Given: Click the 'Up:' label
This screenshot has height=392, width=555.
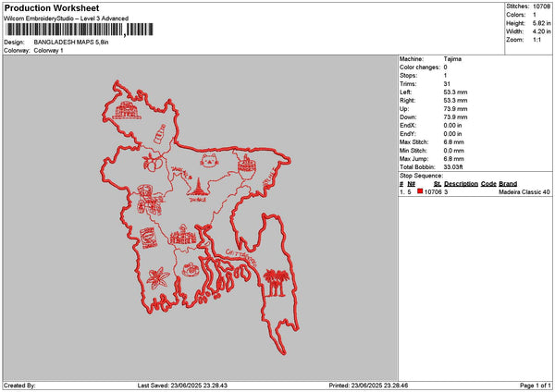Looking at the screenshot, I should (x=404, y=109).
